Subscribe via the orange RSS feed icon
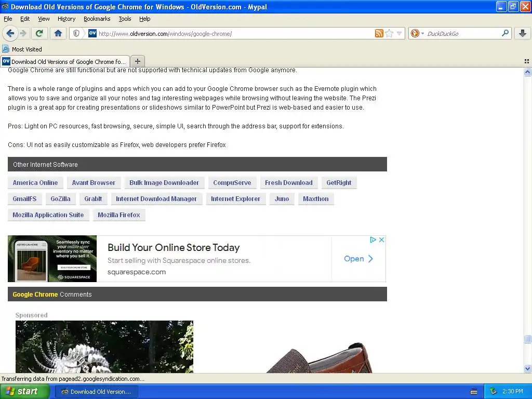Screen dimensions: 532x399 [x=379, y=33]
